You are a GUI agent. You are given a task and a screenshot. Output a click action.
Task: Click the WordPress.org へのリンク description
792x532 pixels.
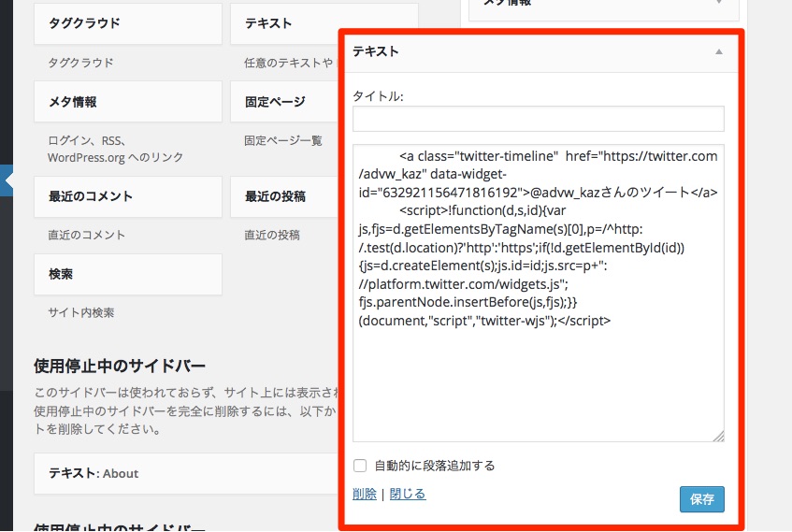[x=115, y=158]
